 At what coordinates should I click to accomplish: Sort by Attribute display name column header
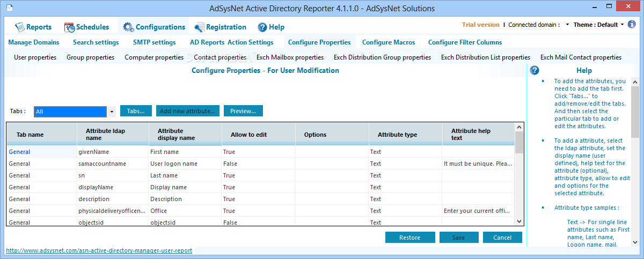pyautogui.click(x=185, y=135)
